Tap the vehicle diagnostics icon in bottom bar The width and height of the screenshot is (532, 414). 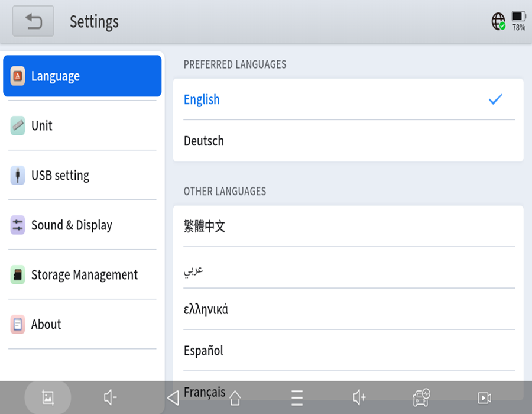421,398
